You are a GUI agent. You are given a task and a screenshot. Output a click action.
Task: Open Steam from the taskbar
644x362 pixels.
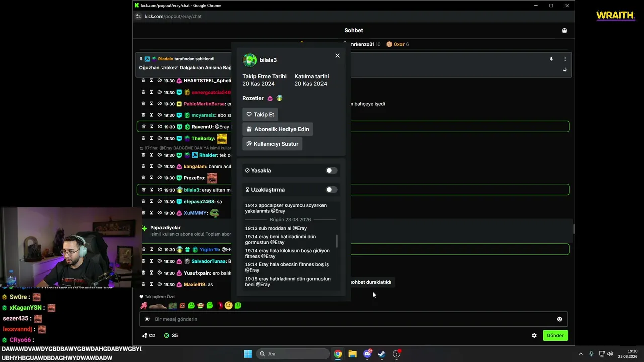pyautogui.click(x=382, y=354)
